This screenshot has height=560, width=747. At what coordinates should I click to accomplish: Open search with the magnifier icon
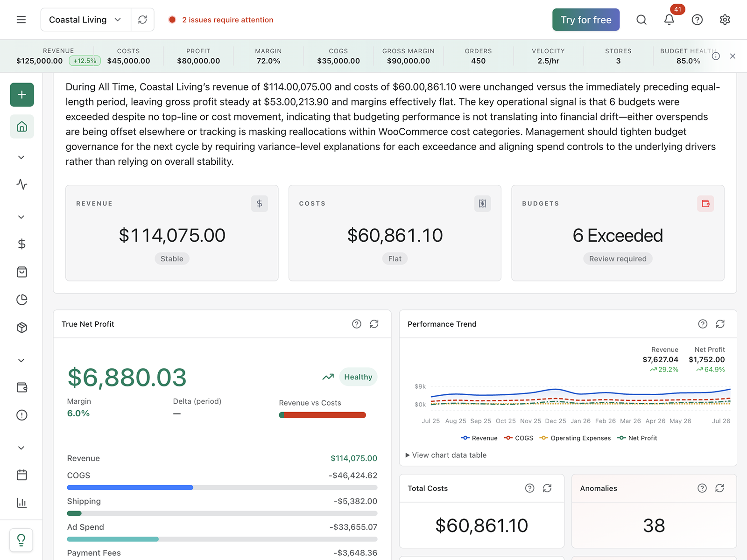pyautogui.click(x=641, y=20)
